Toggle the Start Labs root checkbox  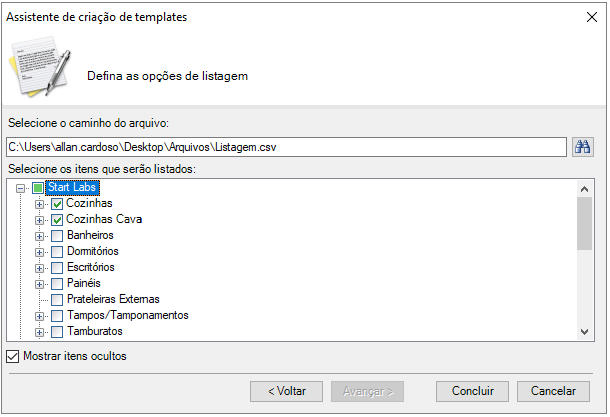point(38,188)
